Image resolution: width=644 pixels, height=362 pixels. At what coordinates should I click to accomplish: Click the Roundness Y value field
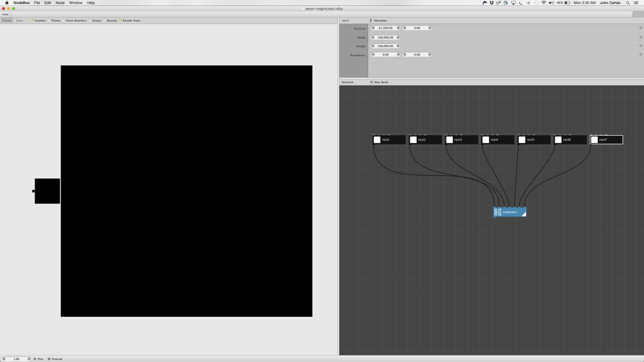[x=417, y=54]
